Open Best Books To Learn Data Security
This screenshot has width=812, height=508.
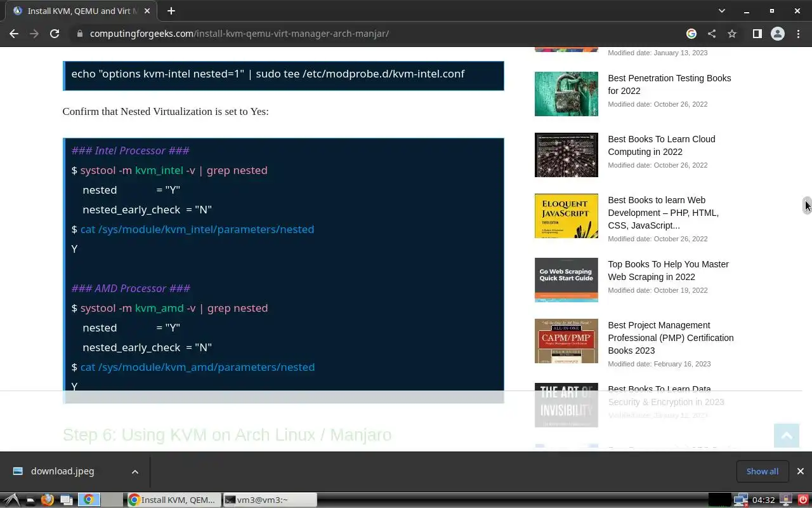(666, 396)
